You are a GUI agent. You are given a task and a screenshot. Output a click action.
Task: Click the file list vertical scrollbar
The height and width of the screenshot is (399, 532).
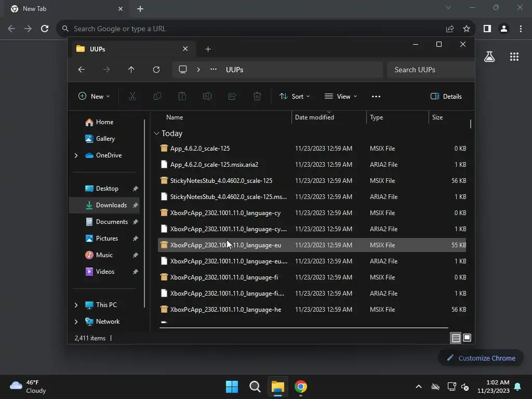[x=471, y=124]
